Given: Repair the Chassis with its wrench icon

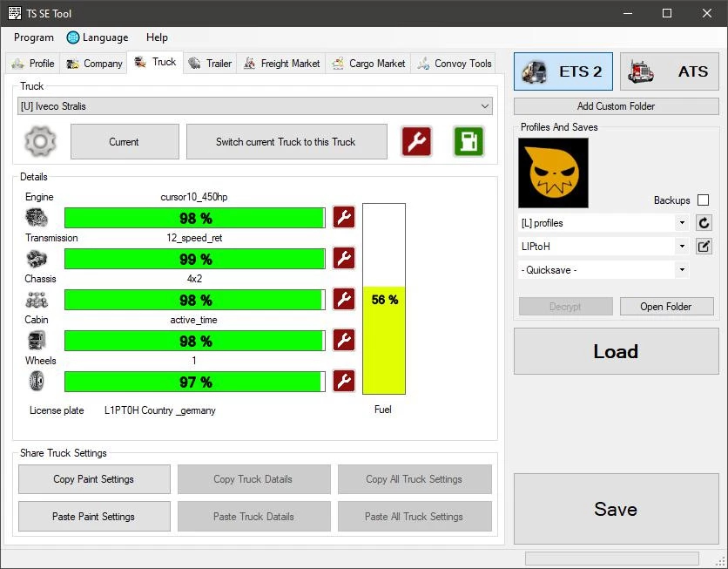Looking at the screenshot, I should [x=344, y=299].
